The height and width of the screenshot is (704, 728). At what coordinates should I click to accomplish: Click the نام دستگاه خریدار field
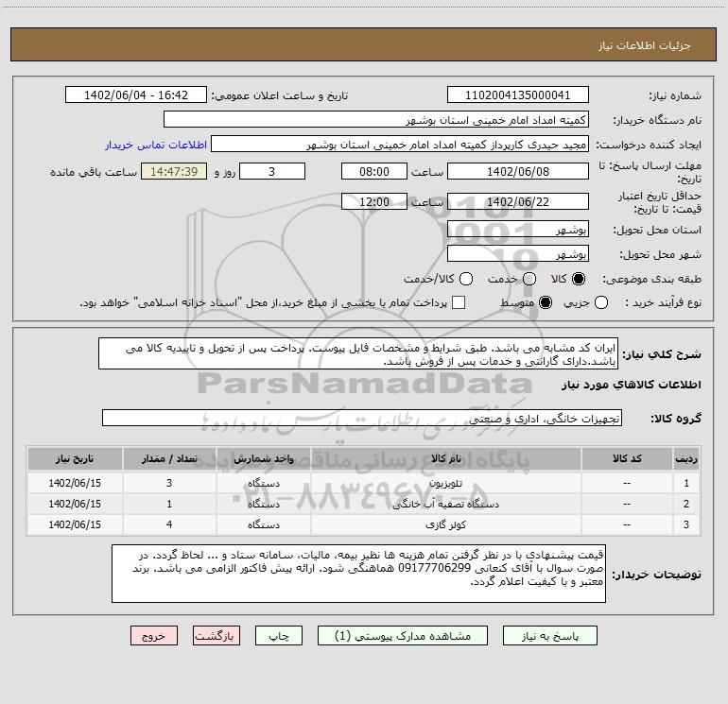(376, 120)
